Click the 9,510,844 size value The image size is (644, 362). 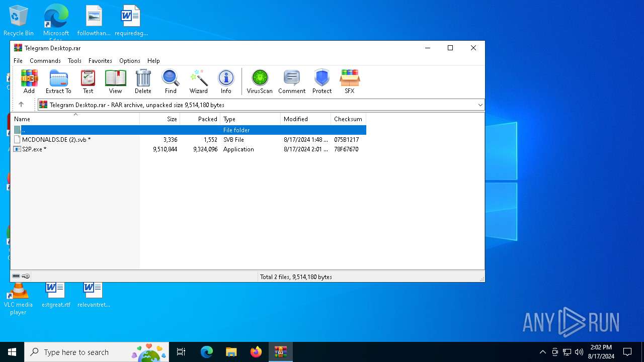(x=165, y=149)
